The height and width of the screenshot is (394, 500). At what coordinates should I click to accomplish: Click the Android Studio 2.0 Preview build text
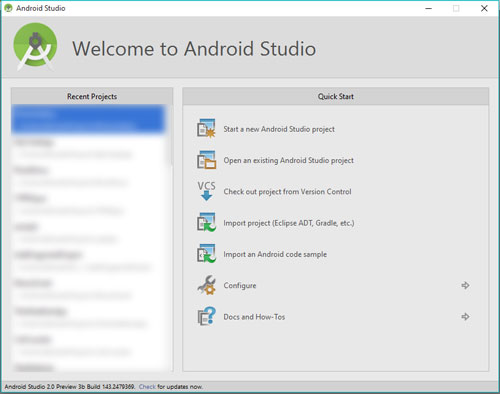[70, 387]
